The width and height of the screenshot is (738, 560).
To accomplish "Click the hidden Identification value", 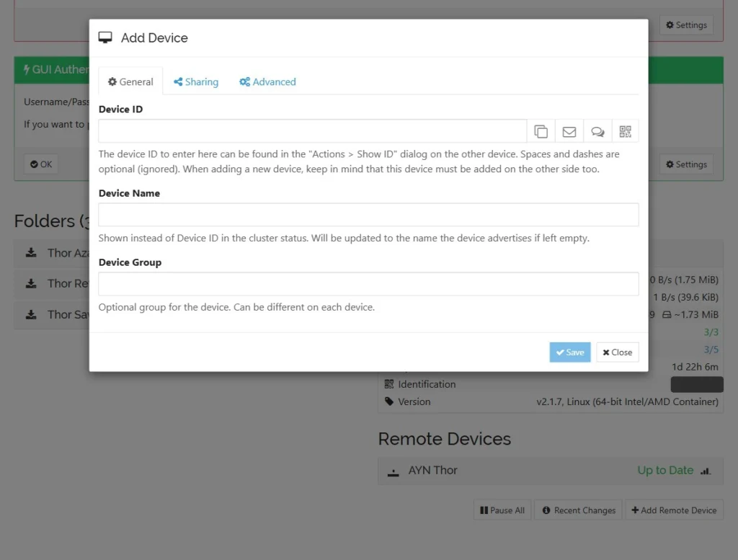I will pyautogui.click(x=697, y=384).
